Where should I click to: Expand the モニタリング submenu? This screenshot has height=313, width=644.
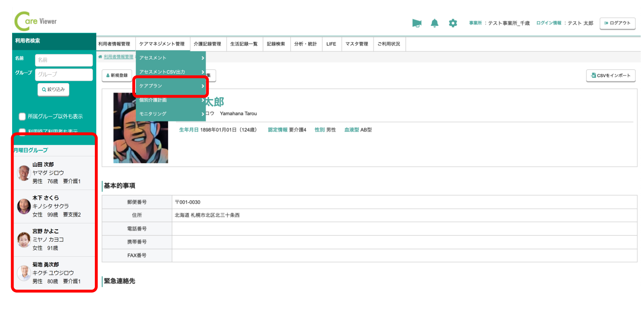[x=171, y=114]
